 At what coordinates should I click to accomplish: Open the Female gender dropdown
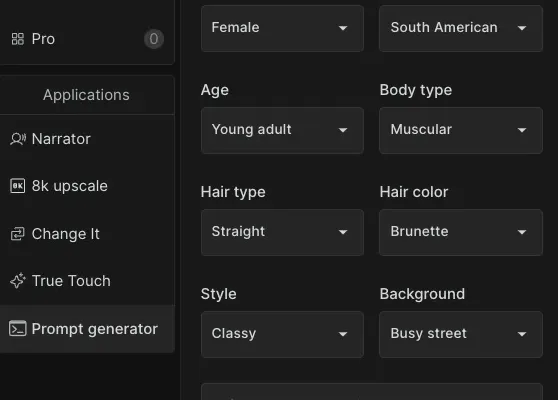[282, 28]
